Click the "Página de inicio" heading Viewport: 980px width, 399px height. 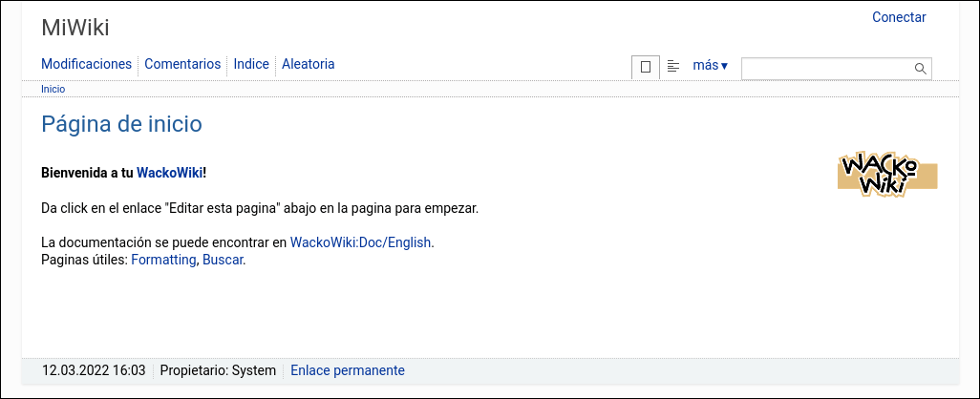(121, 123)
